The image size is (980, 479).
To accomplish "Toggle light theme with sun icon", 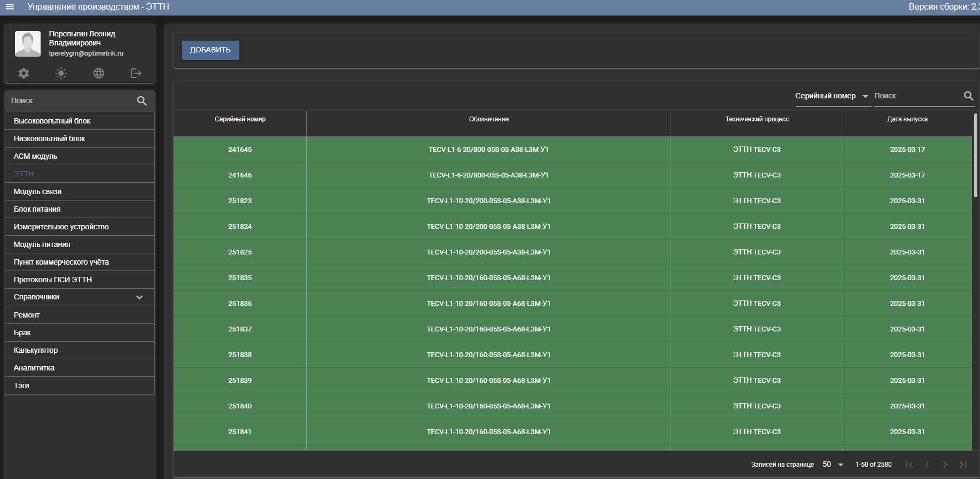I will [x=61, y=73].
